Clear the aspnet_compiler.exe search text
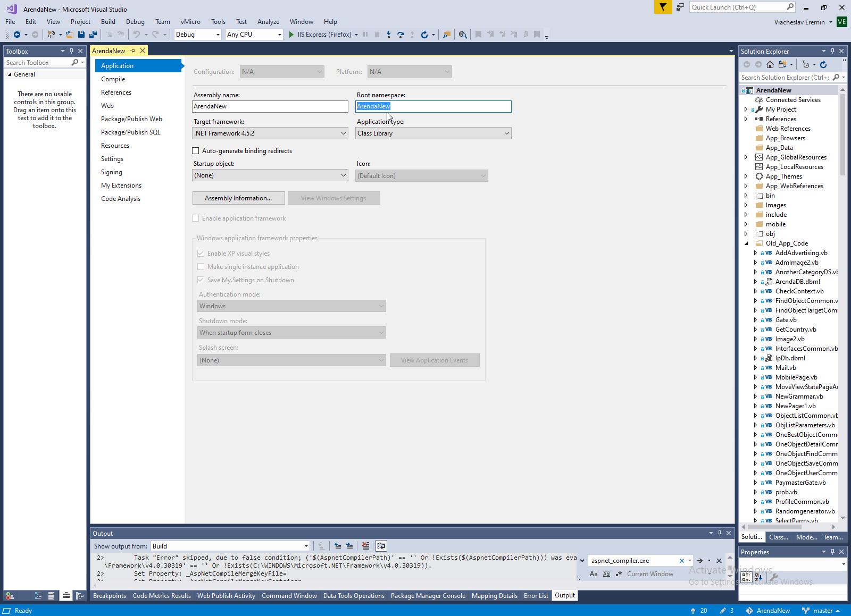This screenshot has height=616, width=851. tap(682, 561)
